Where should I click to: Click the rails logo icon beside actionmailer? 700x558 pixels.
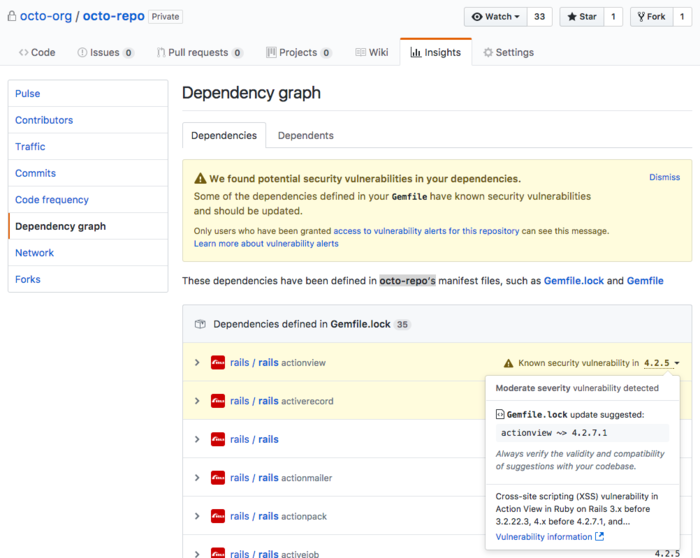tap(218, 478)
